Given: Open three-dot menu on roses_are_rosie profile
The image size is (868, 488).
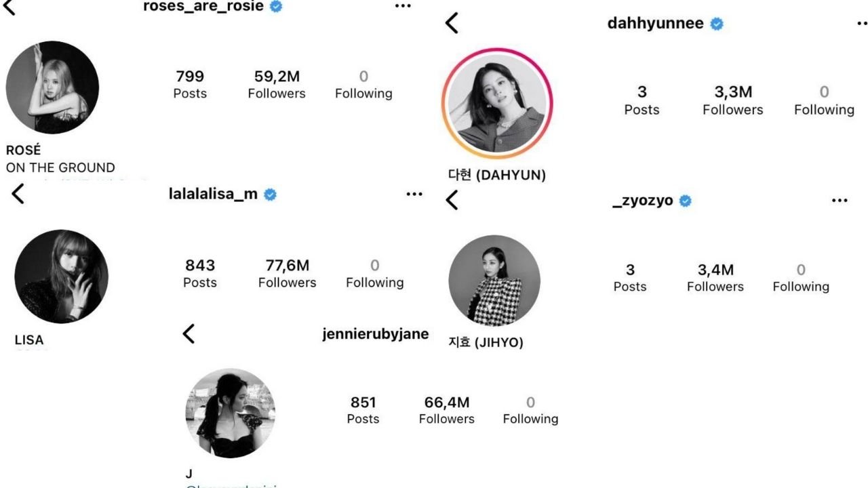Looking at the screenshot, I should (x=403, y=6).
